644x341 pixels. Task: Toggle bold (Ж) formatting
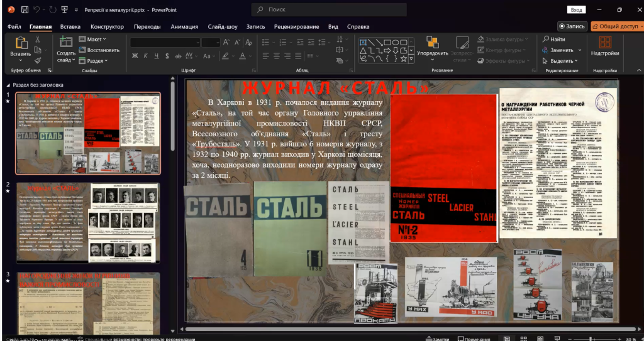135,55
